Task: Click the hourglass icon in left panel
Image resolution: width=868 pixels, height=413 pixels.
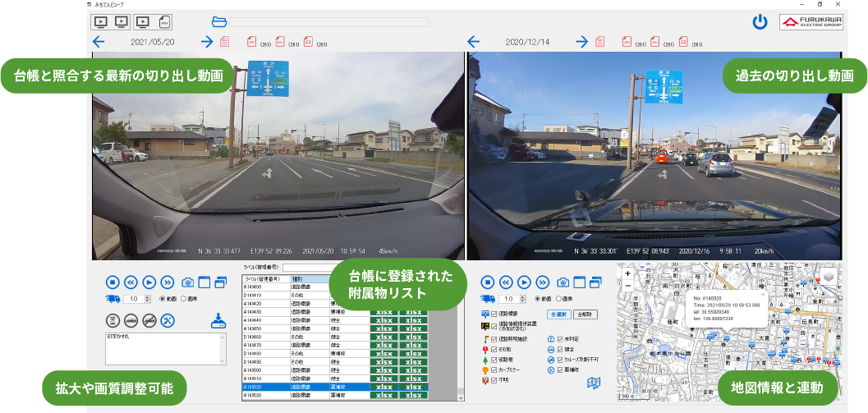Action: tap(113, 320)
